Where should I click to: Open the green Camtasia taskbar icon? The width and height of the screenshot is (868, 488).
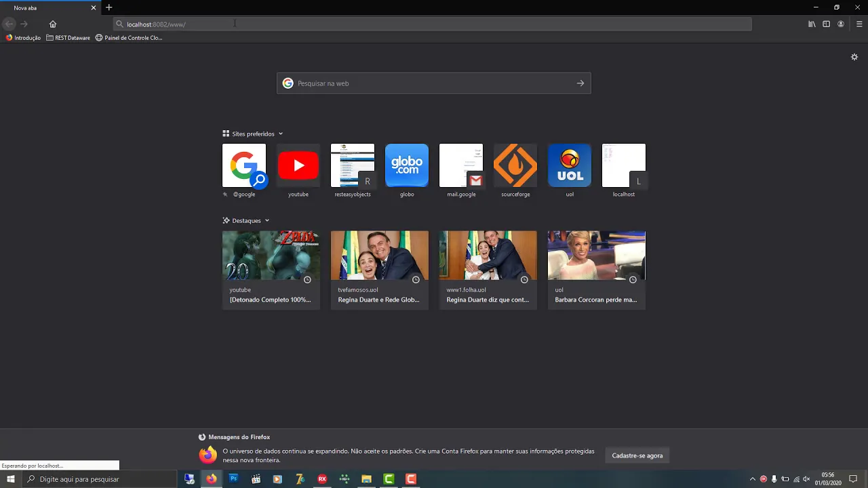tap(389, 479)
